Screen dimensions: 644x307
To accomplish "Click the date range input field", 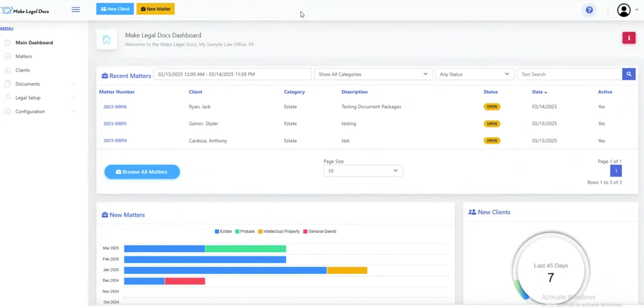I will point(232,74).
